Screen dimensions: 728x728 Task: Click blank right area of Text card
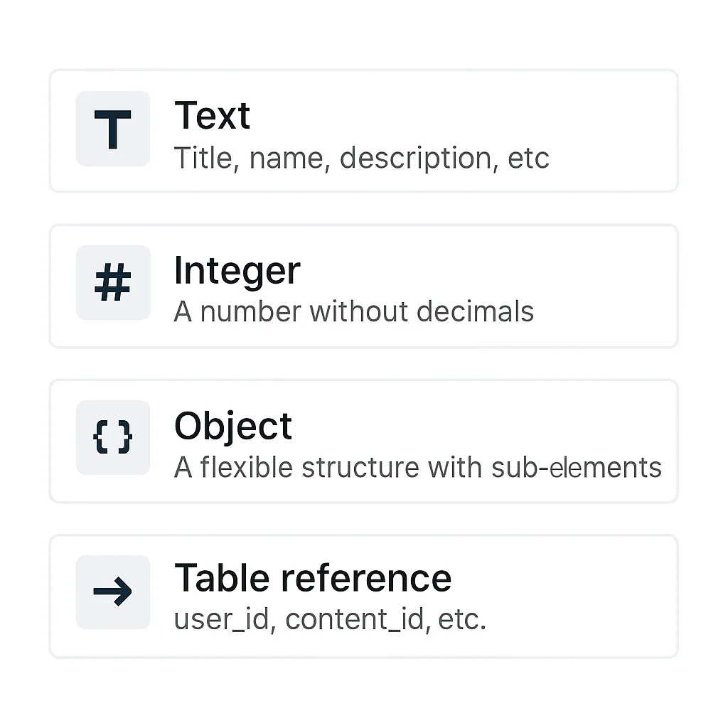click(613, 131)
